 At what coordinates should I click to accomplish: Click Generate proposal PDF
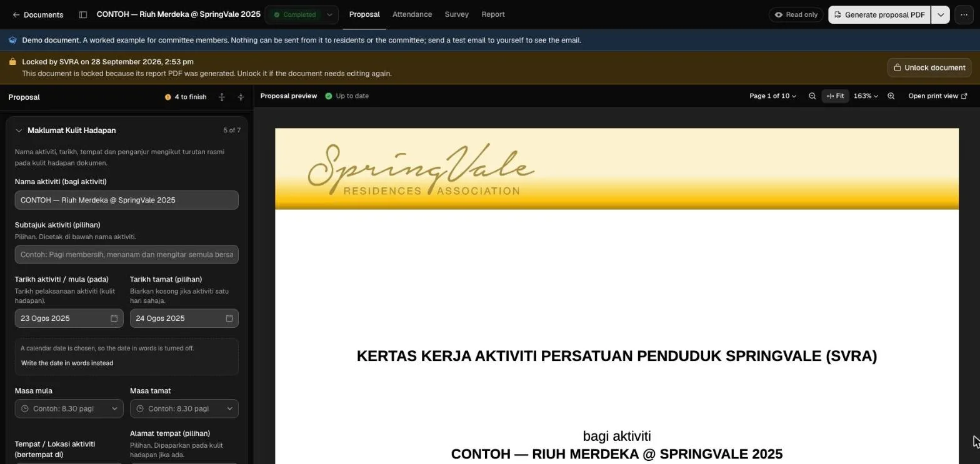(879, 14)
